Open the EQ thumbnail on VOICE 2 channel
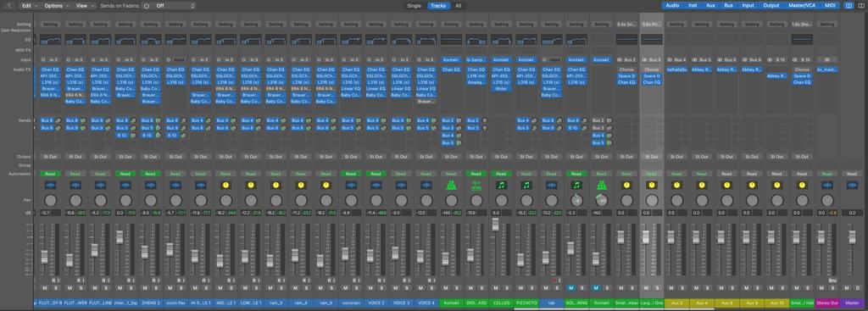 376,40
